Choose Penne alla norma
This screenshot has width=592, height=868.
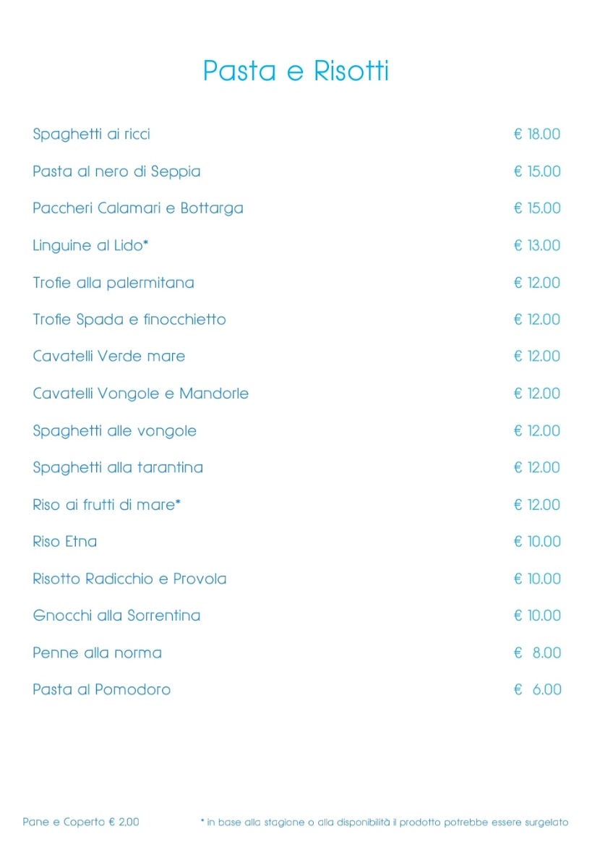click(97, 653)
